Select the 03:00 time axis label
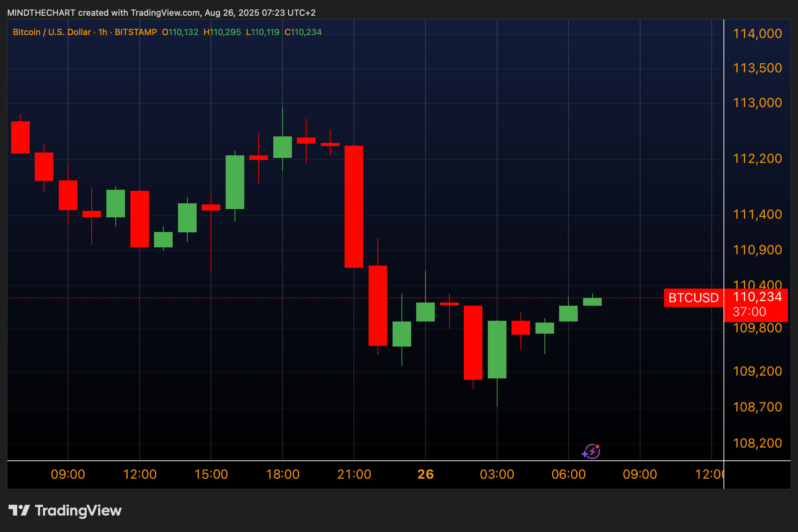 pyautogui.click(x=497, y=474)
